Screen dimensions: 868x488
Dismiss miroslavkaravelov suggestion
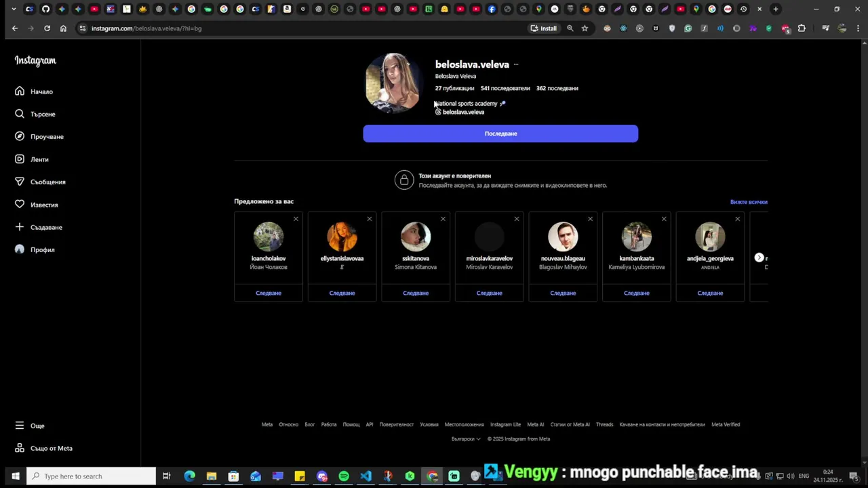pos(517,219)
